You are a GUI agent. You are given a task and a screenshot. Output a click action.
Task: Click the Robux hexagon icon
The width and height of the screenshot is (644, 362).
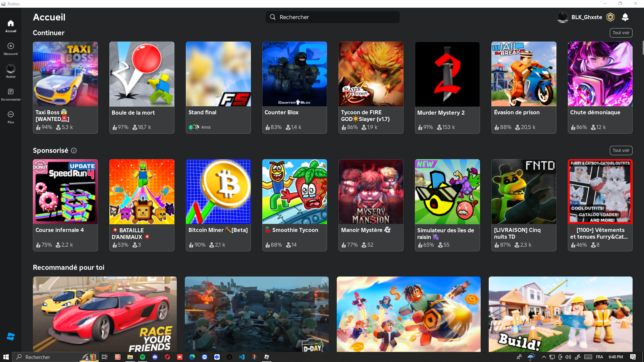[610, 17]
